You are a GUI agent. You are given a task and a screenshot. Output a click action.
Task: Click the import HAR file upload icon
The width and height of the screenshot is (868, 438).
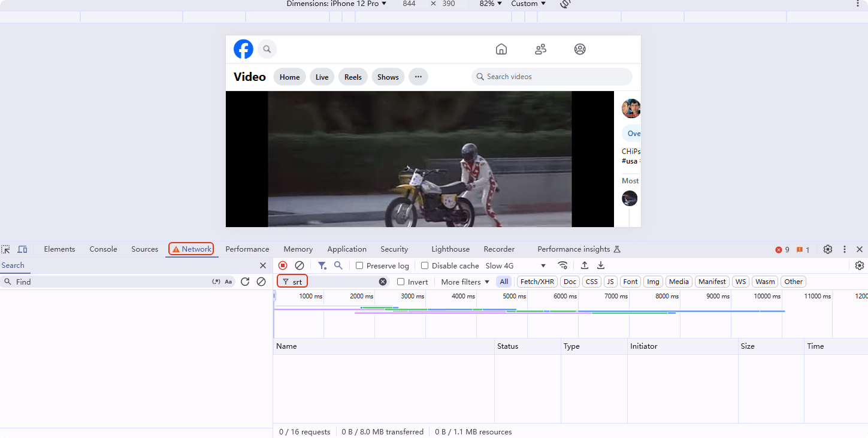pyautogui.click(x=585, y=265)
